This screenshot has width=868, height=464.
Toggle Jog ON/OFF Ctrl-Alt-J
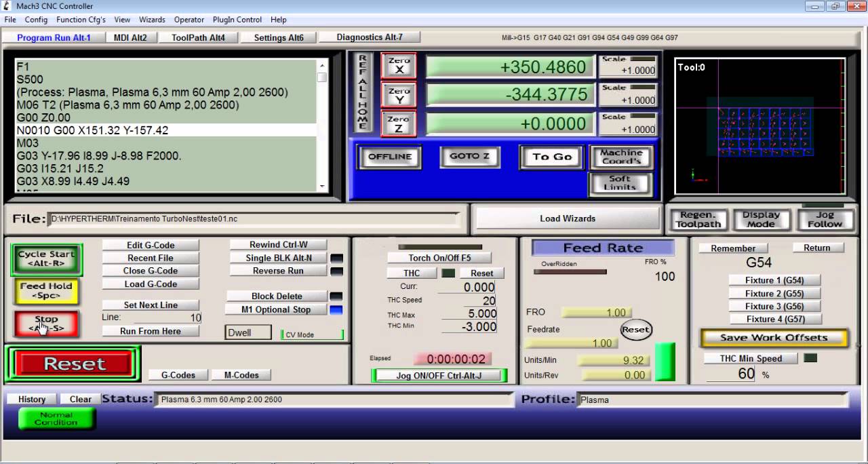439,375
